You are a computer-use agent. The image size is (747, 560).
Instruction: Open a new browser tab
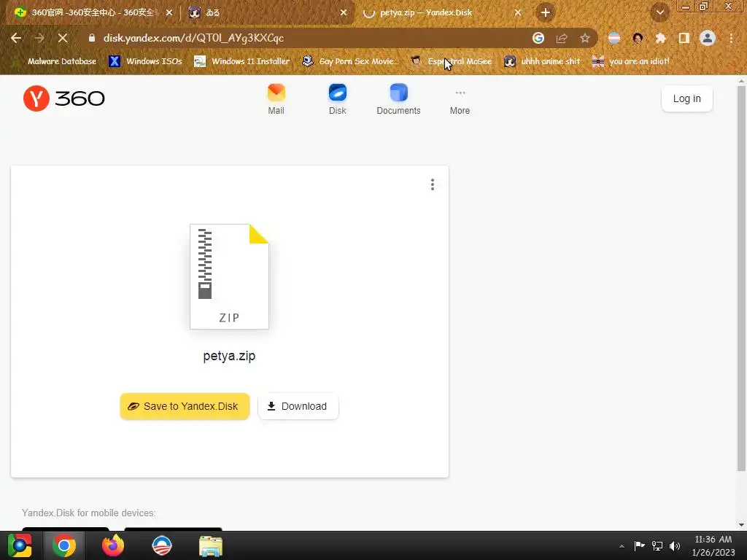click(x=546, y=13)
